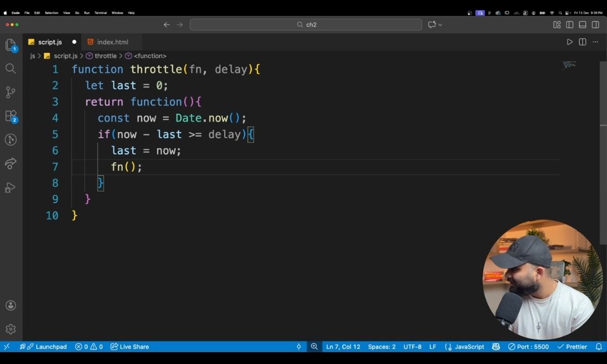Toggle the Primary Side Bar

(x=569, y=25)
